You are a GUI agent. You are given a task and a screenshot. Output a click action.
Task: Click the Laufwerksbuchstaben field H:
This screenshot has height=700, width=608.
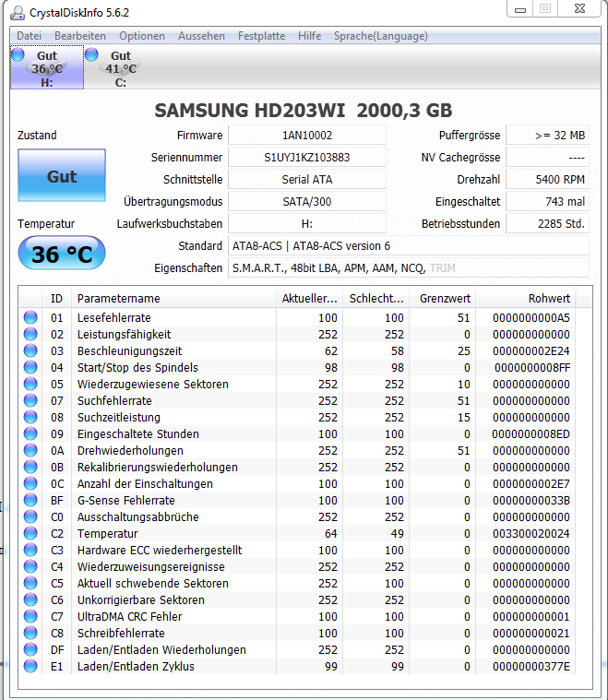(x=307, y=224)
